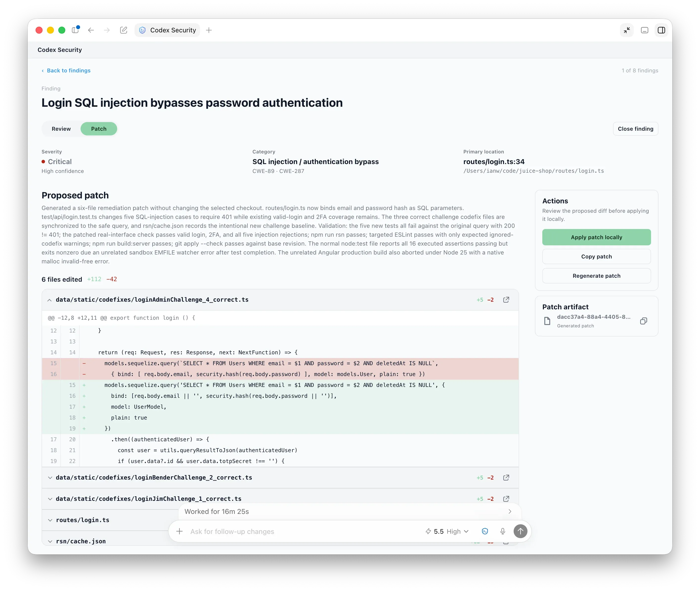
Task: Click the removed line starting with '{ bind:'
Action: point(280,374)
